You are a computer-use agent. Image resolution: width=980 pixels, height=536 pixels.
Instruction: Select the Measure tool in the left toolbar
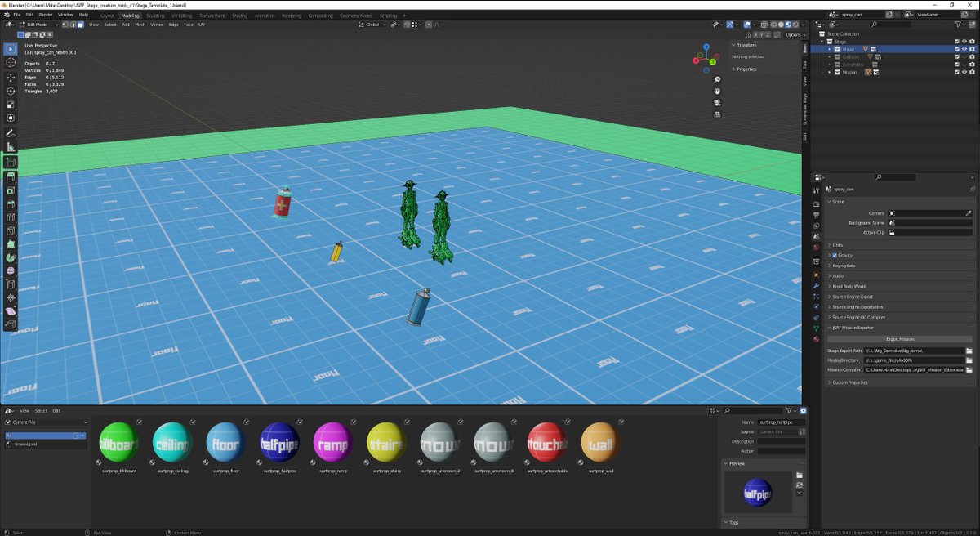(x=11, y=147)
